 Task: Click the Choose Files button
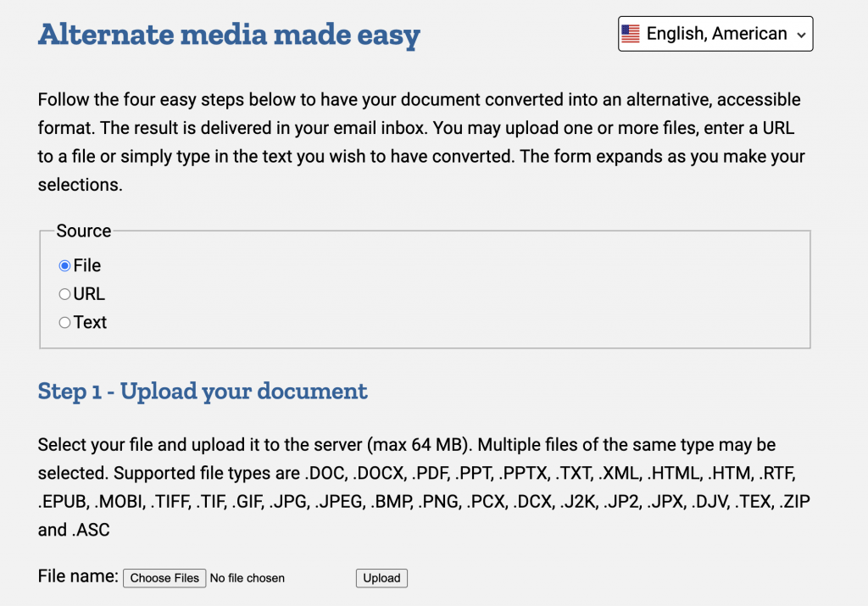pyautogui.click(x=164, y=578)
